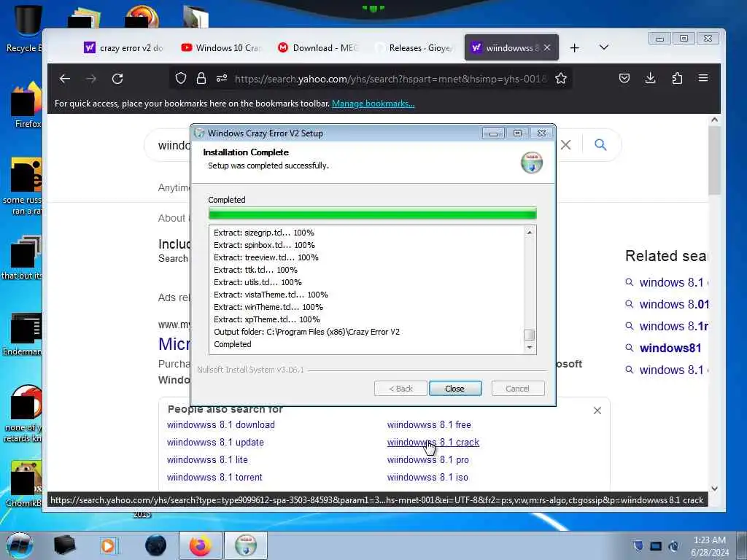747x560 pixels.
Task: Close the wiindowwss 8 tab
Action: coord(547,47)
